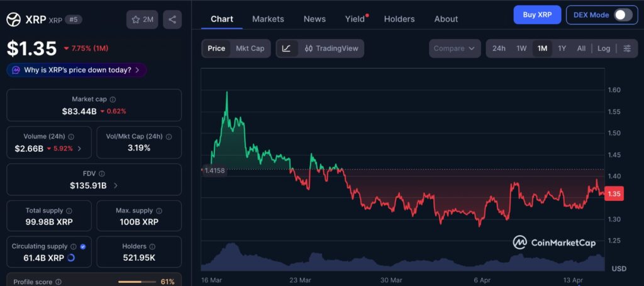Screen dimensions: 644x286
Task: Set chart range to All
Action: [581, 49]
